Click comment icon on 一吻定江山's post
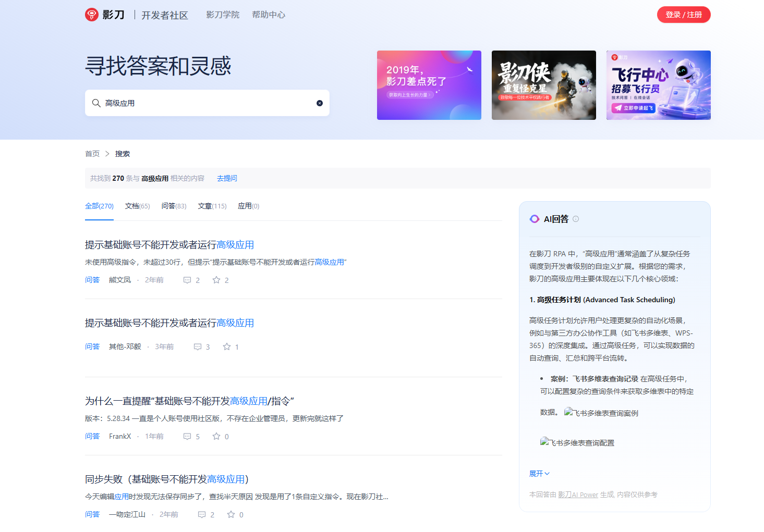 tap(202, 515)
